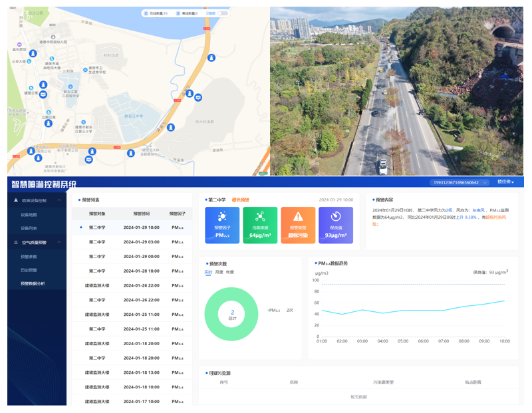Image resolution: width=532 pixels, height=413 pixels.
Task: Click the 2级 wind level link
Action: click(x=450, y=210)
